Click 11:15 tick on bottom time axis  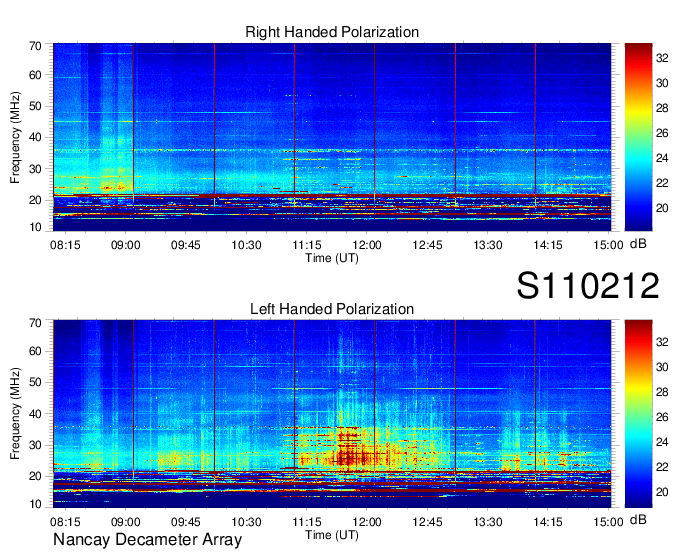pyautogui.click(x=306, y=522)
